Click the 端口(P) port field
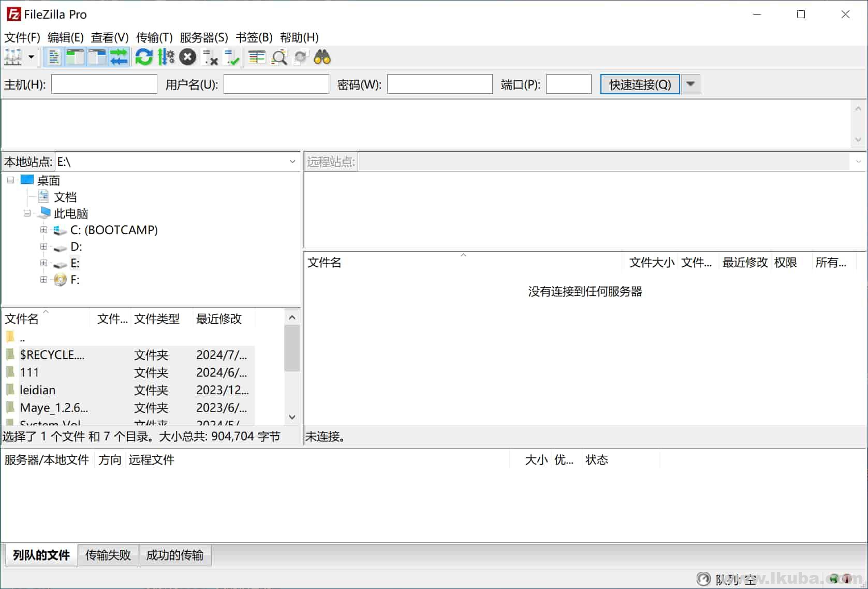The image size is (868, 589). [x=569, y=84]
